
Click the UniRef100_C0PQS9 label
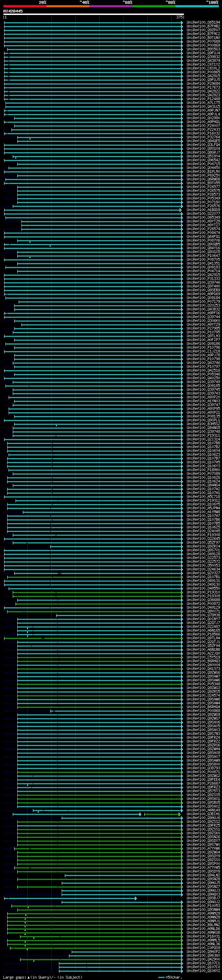pos(203,948)
